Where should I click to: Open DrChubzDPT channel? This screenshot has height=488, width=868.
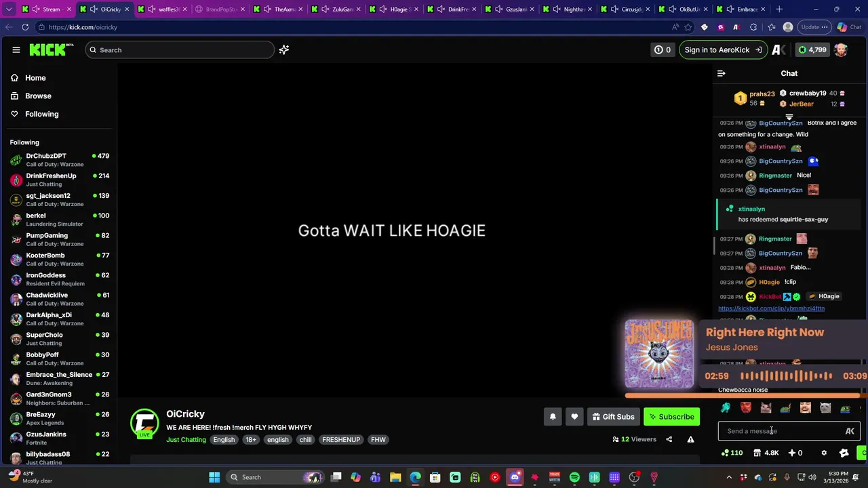tap(60, 160)
